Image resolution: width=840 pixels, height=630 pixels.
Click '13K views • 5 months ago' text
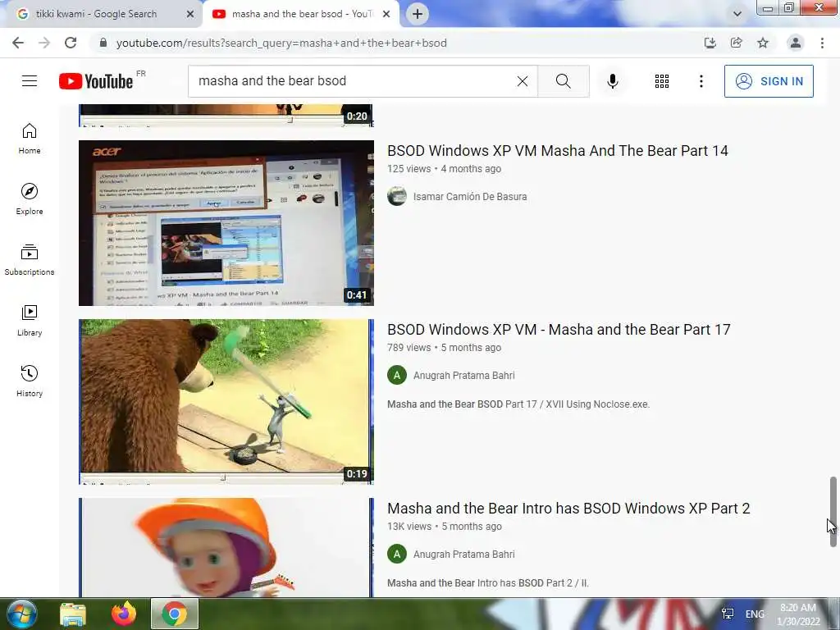pyautogui.click(x=444, y=527)
